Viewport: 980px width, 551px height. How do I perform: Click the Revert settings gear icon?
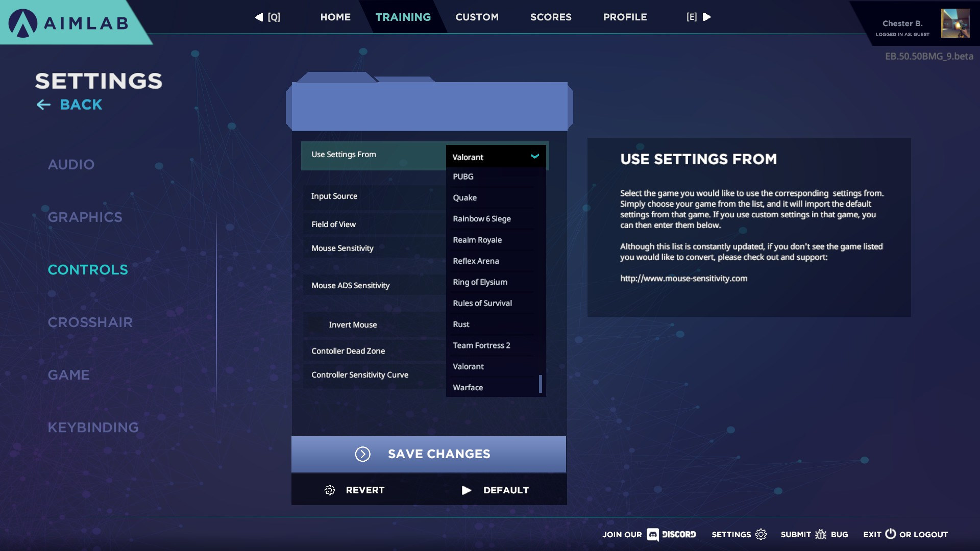coord(330,490)
